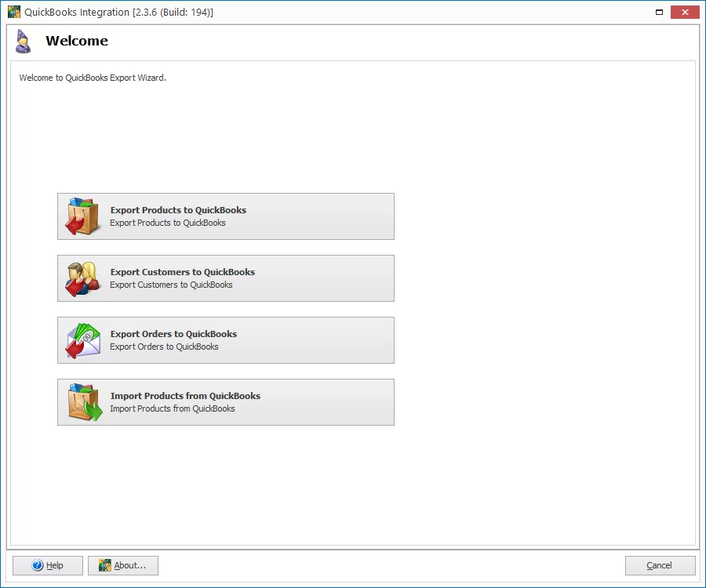The width and height of the screenshot is (706, 588).
Task: Click the Welcome header text
Action: 76,41
